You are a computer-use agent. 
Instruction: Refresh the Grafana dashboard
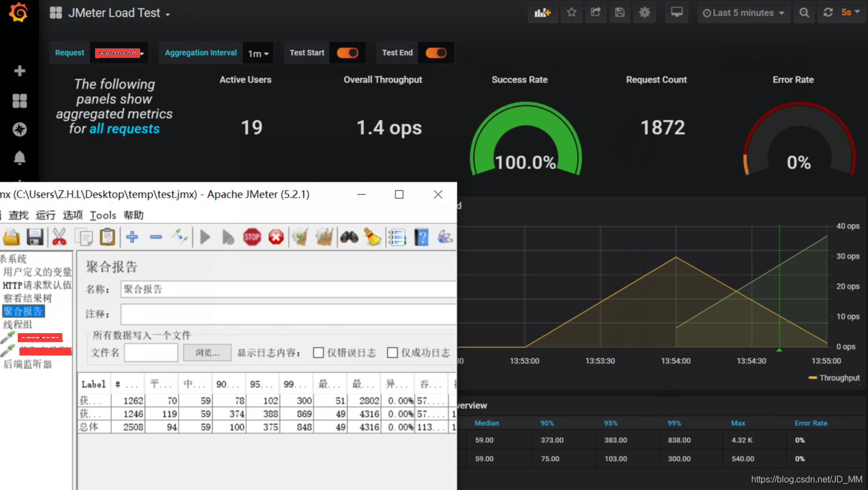(828, 13)
